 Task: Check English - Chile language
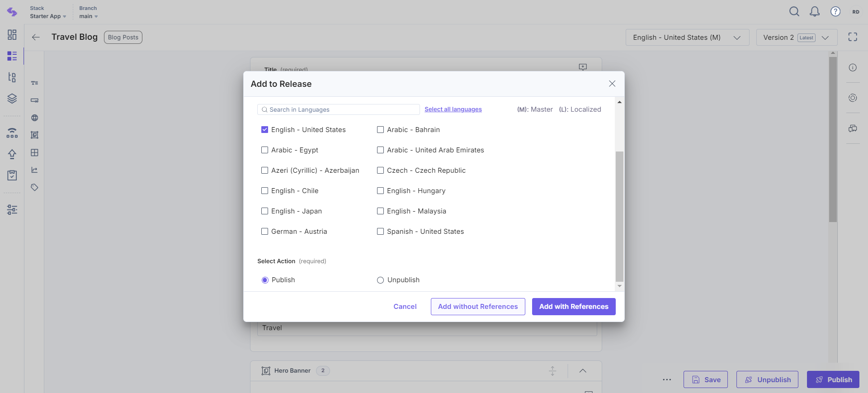(265, 191)
